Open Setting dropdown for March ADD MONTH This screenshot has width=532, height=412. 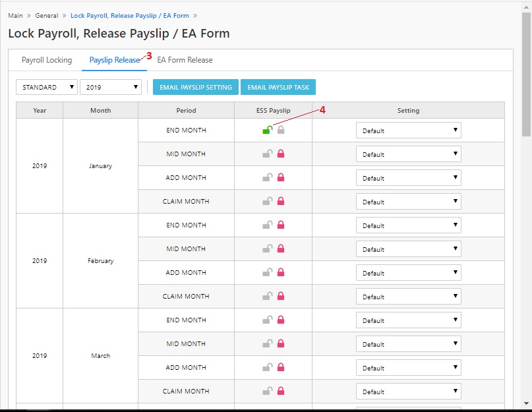tap(409, 368)
